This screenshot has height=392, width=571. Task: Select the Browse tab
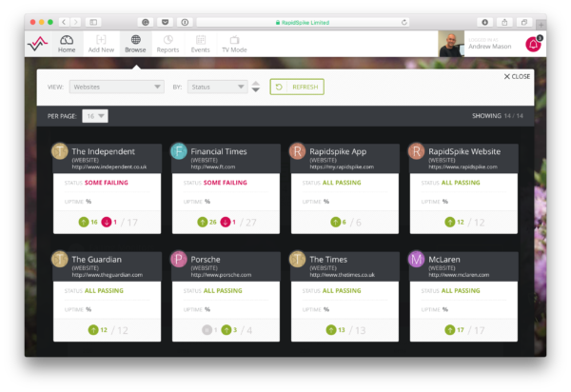[135, 44]
